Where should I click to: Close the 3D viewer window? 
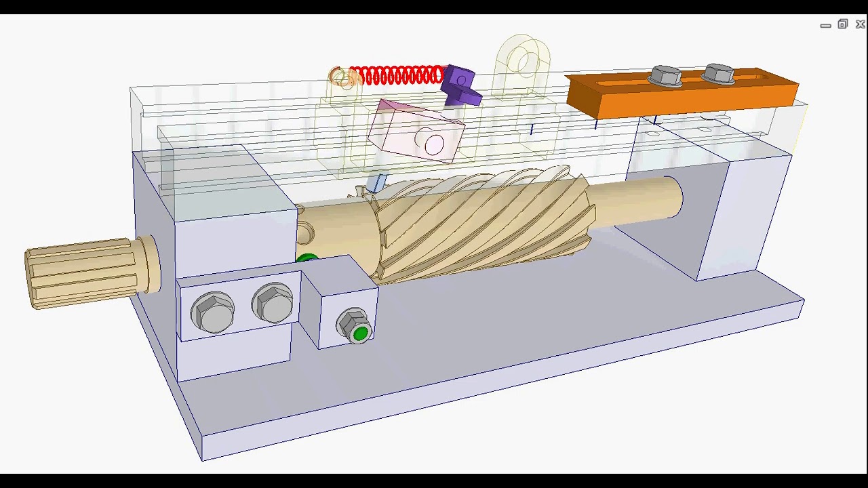[x=861, y=24]
